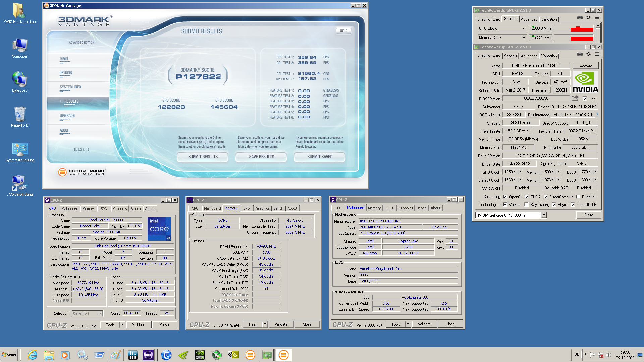The height and width of the screenshot is (362, 644).
Task: Click the GPU Clock red sensor graph
Action: (574, 28)
